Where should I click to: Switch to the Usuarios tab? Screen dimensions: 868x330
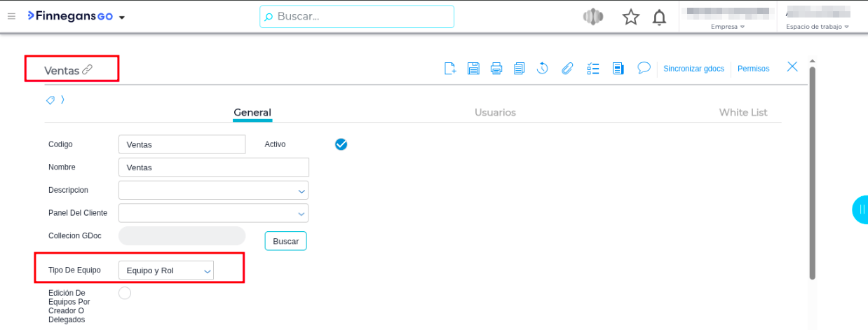point(495,112)
